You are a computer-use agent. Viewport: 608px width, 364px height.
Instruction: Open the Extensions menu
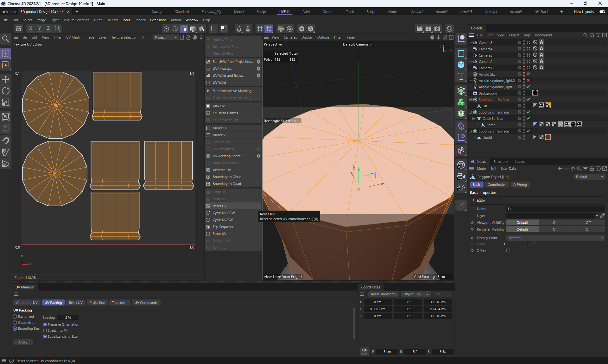coord(158,20)
